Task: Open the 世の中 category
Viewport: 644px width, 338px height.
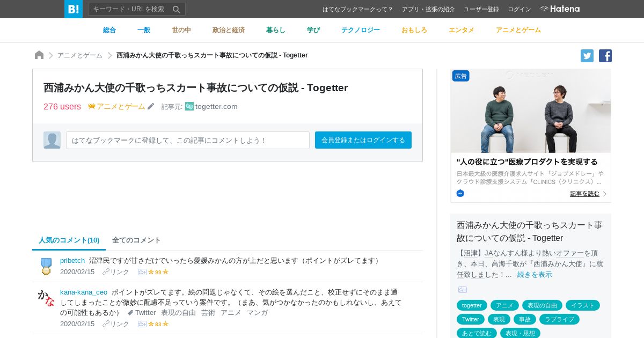Action: (x=181, y=30)
